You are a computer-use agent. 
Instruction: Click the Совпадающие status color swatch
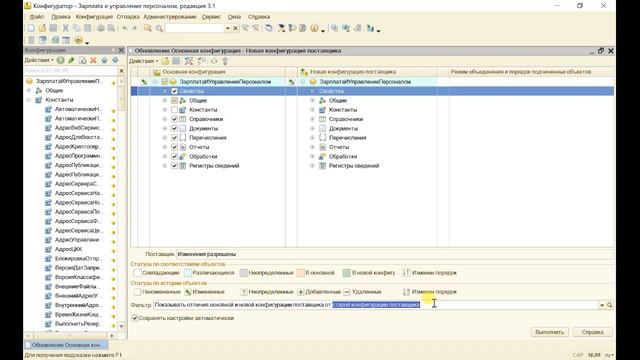(x=137, y=273)
